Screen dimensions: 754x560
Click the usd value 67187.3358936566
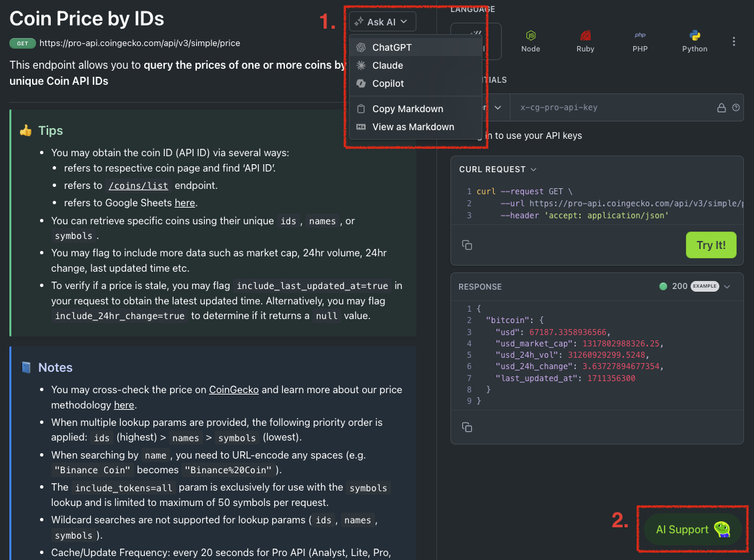pos(568,332)
